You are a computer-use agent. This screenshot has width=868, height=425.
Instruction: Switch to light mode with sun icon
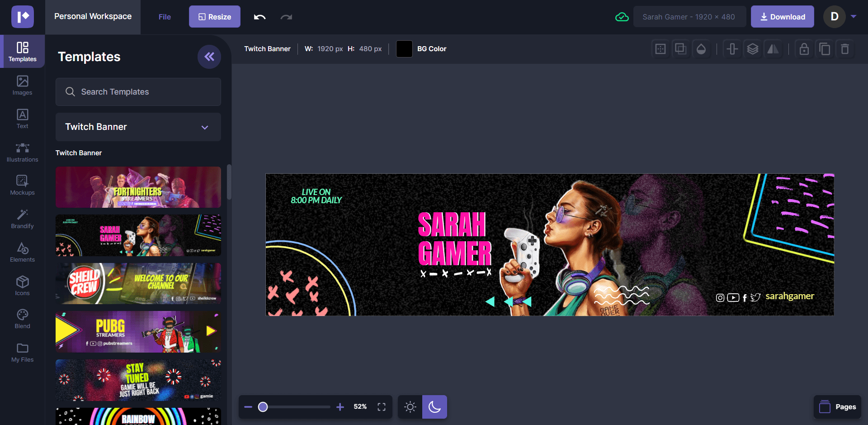coord(410,406)
